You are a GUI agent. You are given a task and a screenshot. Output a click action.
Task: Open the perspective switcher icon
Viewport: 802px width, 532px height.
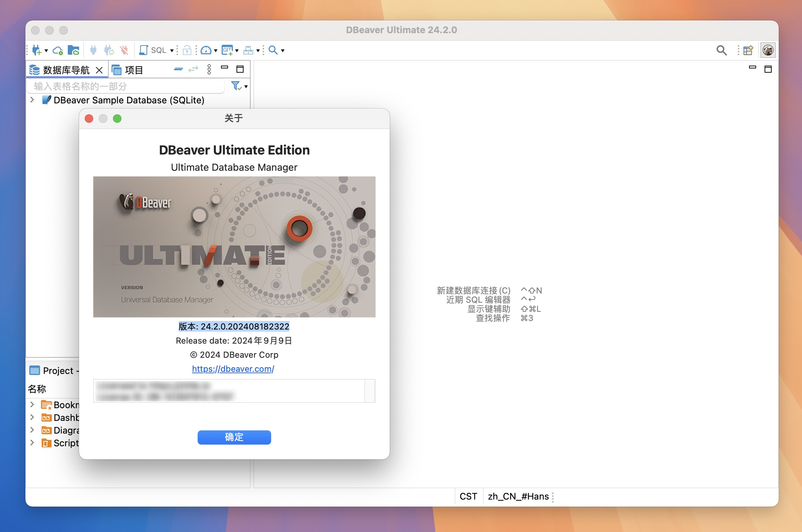pyautogui.click(x=748, y=50)
